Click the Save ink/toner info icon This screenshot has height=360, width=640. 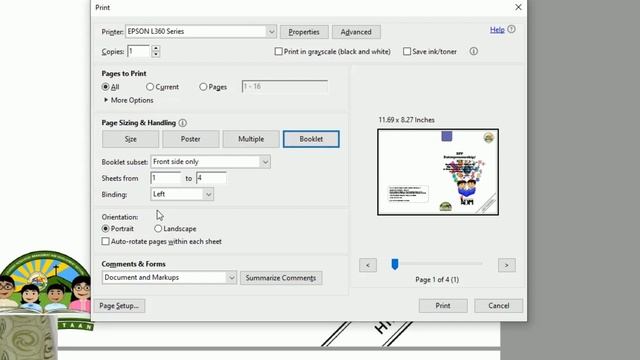[x=473, y=51]
